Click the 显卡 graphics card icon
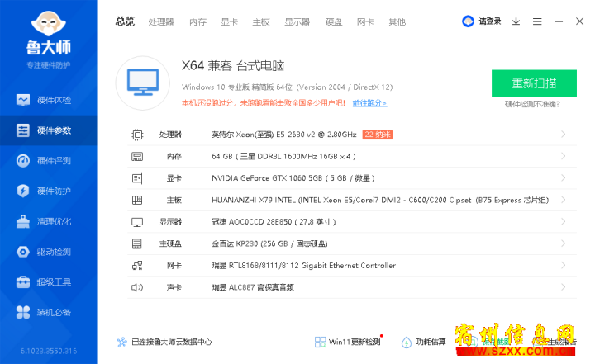 pyautogui.click(x=137, y=178)
